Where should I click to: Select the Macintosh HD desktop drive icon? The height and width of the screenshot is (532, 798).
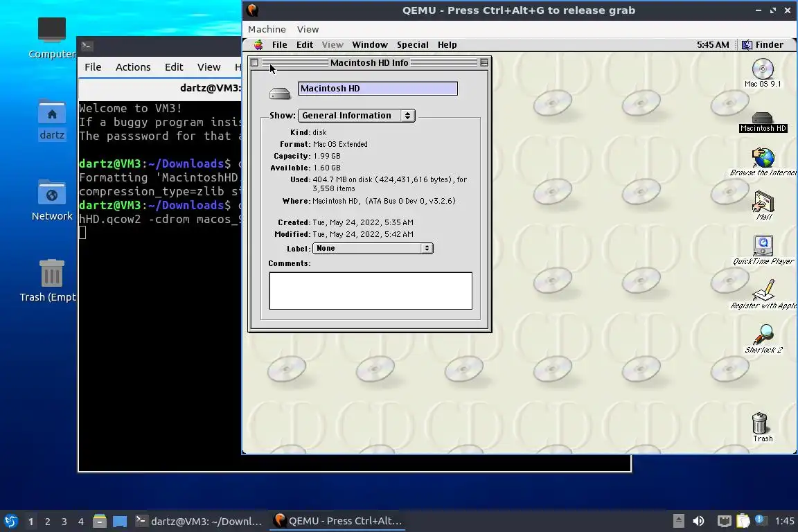(x=763, y=118)
